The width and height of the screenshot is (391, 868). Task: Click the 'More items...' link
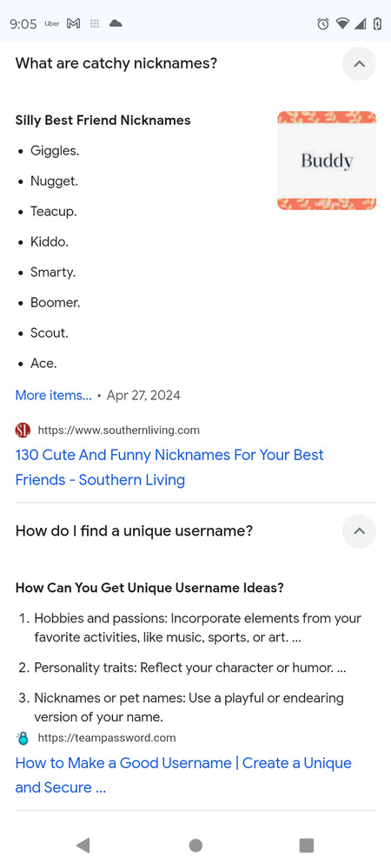54,395
